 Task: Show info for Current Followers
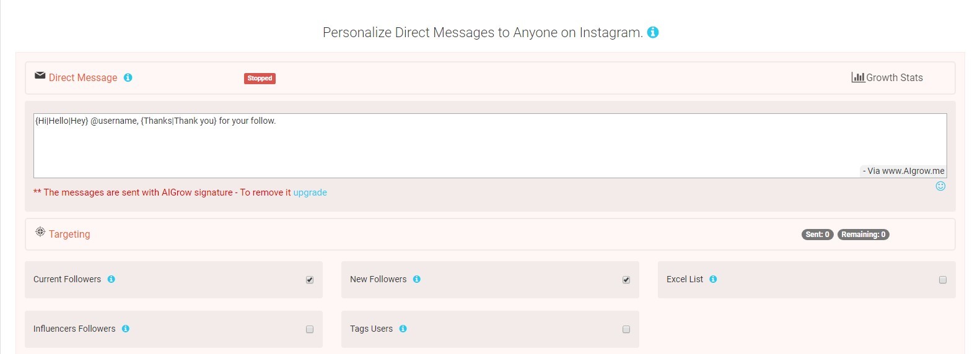point(112,279)
